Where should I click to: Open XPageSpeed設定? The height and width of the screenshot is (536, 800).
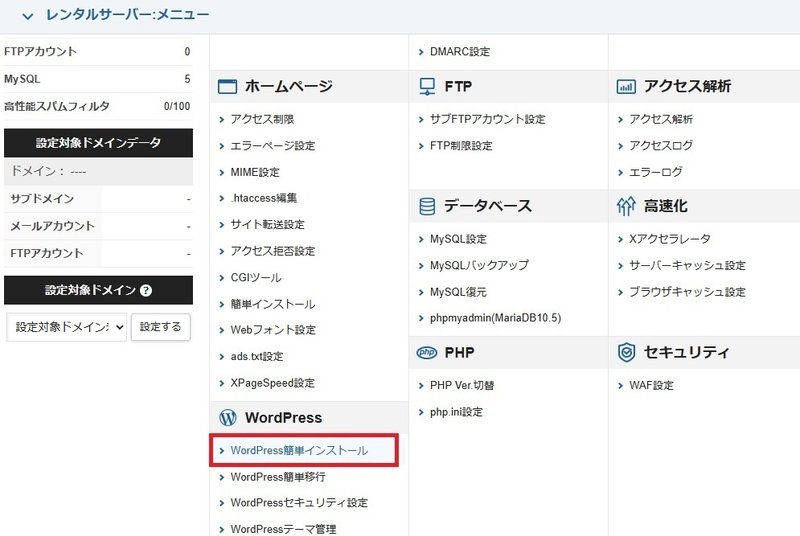(x=272, y=383)
